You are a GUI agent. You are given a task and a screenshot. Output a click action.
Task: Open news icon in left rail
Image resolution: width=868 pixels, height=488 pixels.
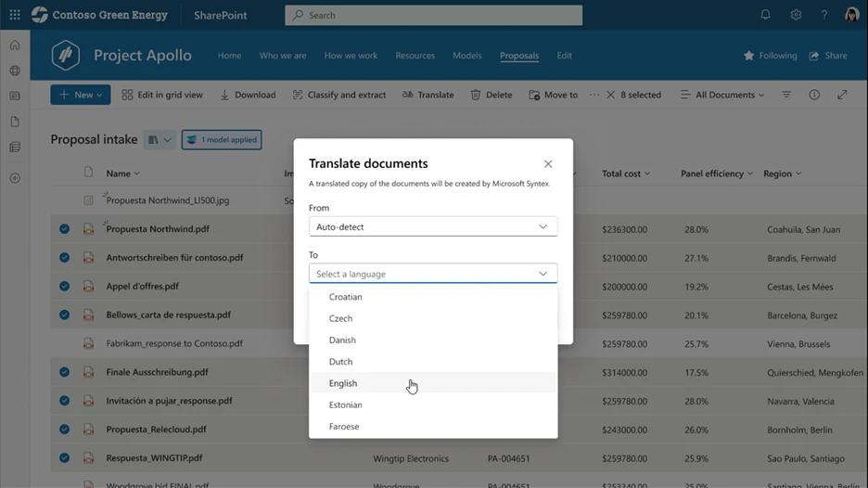[15, 96]
